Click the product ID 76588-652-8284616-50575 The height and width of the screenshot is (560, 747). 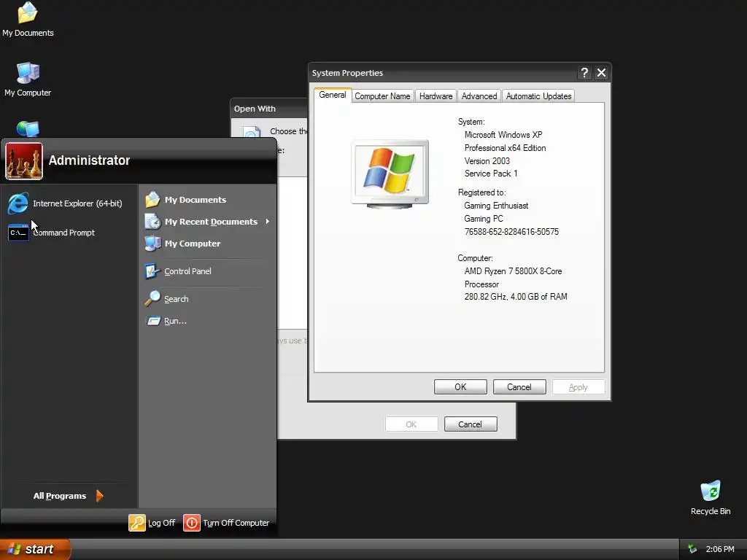point(511,231)
